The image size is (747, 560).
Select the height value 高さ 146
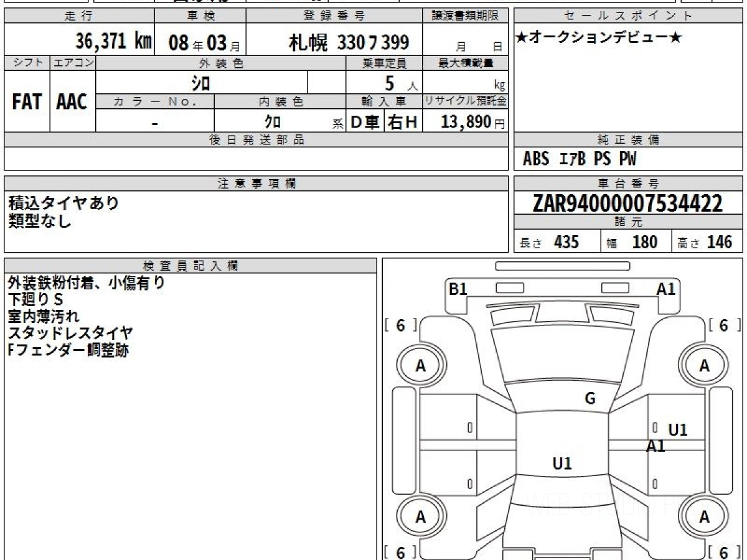pos(705,242)
